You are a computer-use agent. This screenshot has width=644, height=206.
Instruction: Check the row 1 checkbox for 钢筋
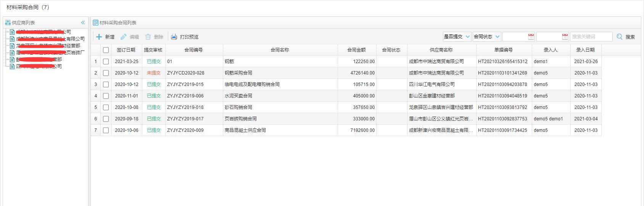pyautogui.click(x=106, y=62)
